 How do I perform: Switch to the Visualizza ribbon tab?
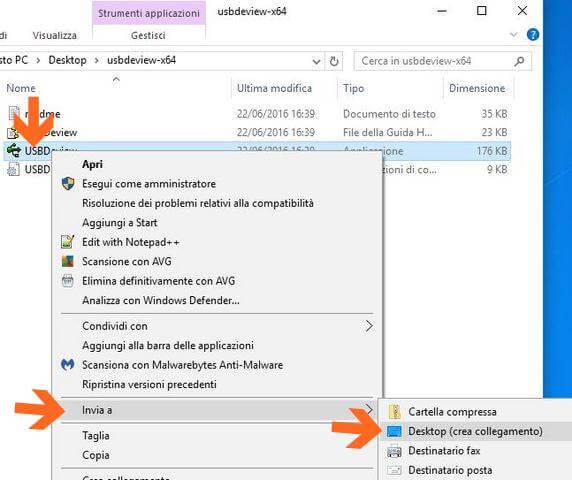54,35
